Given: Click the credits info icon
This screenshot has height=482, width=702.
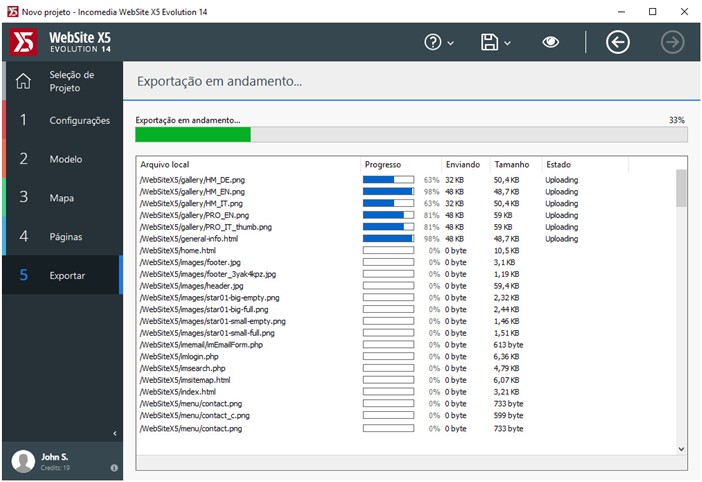Looking at the screenshot, I should click(114, 467).
